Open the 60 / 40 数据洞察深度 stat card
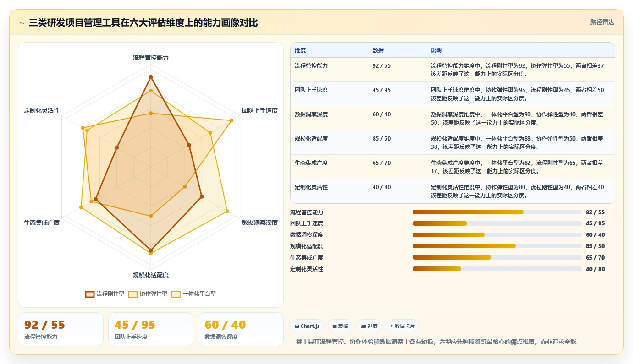633x364 pixels. [x=241, y=329]
